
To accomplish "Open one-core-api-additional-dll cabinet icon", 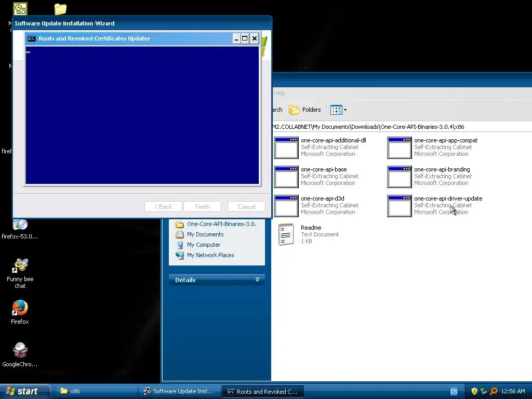I will pyautogui.click(x=286, y=148).
